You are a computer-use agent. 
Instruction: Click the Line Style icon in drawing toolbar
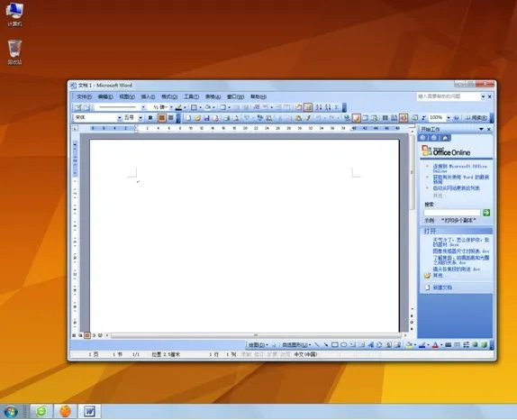pyautogui.click(x=448, y=345)
